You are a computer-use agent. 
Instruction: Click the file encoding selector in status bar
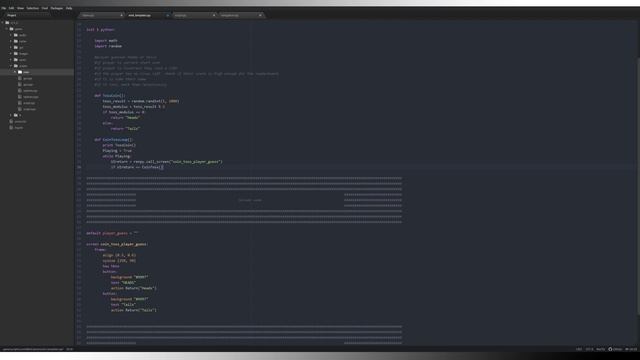click(590, 349)
